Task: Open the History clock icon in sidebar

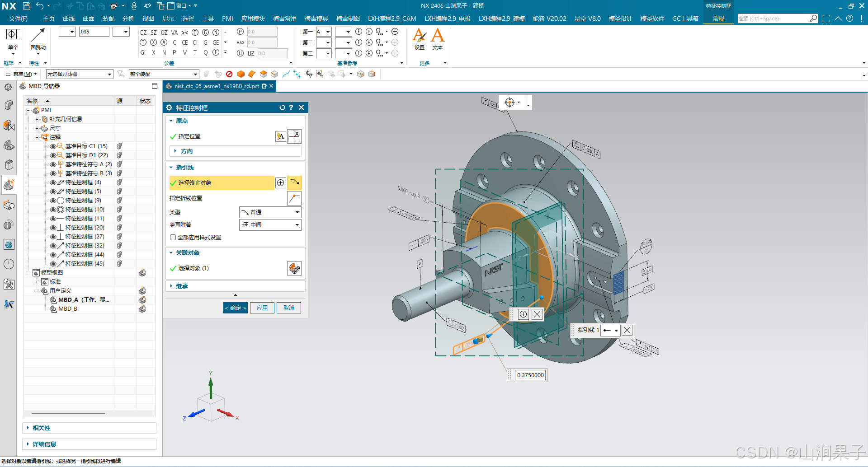Action: click(9, 264)
